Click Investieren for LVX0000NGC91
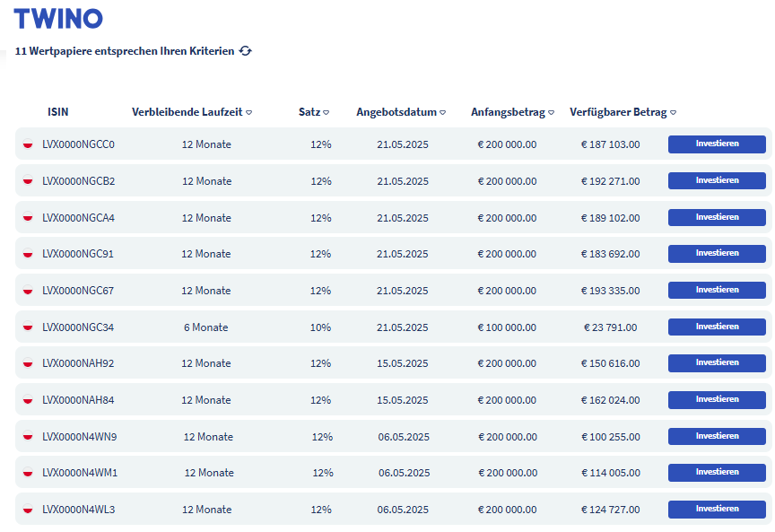Image resolution: width=775 pixels, height=532 pixels. click(717, 253)
